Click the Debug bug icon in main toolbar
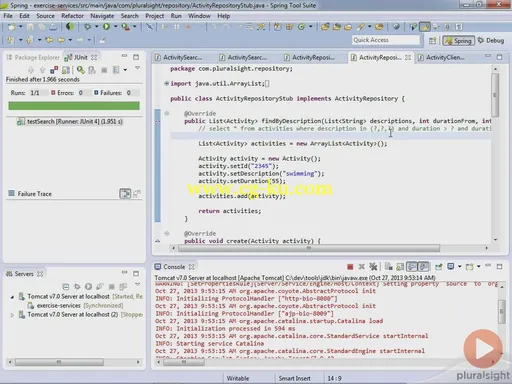 coord(87,27)
